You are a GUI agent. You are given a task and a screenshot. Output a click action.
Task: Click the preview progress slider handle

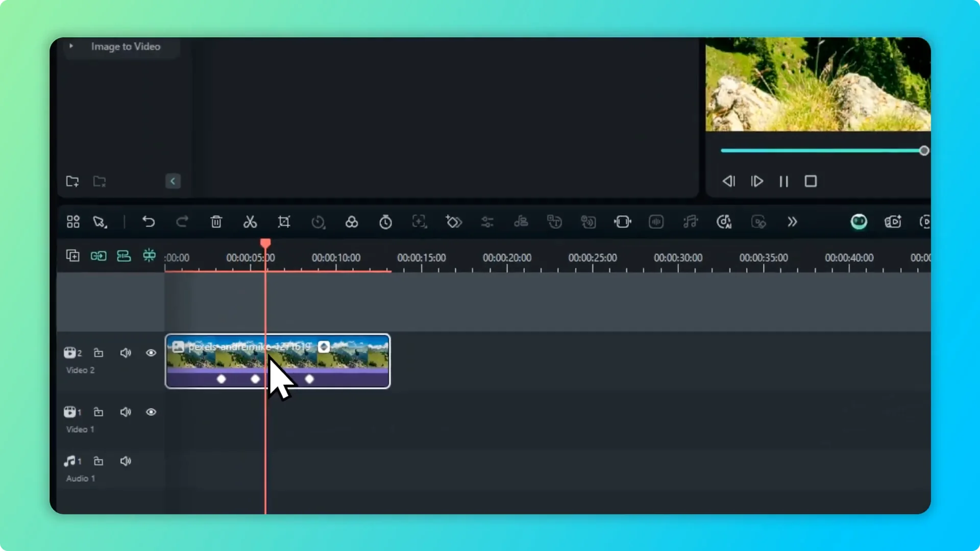[924, 151]
